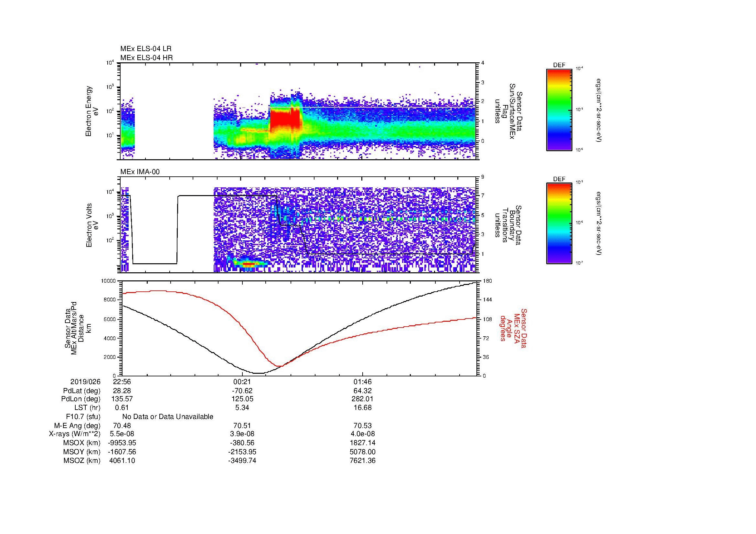Click the 'Electron Volts eV' axis label
Viewport: 756px width, 534px height.
pos(92,225)
